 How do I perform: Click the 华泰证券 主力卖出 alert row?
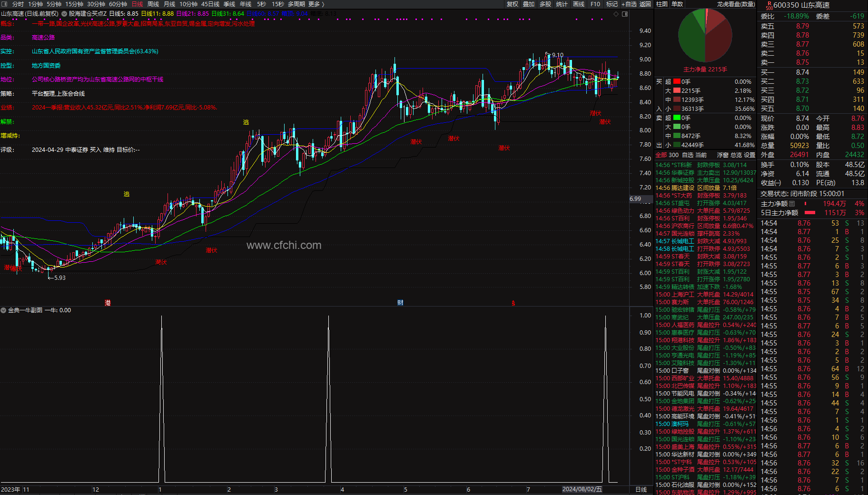pyautogui.click(x=705, y=173)
